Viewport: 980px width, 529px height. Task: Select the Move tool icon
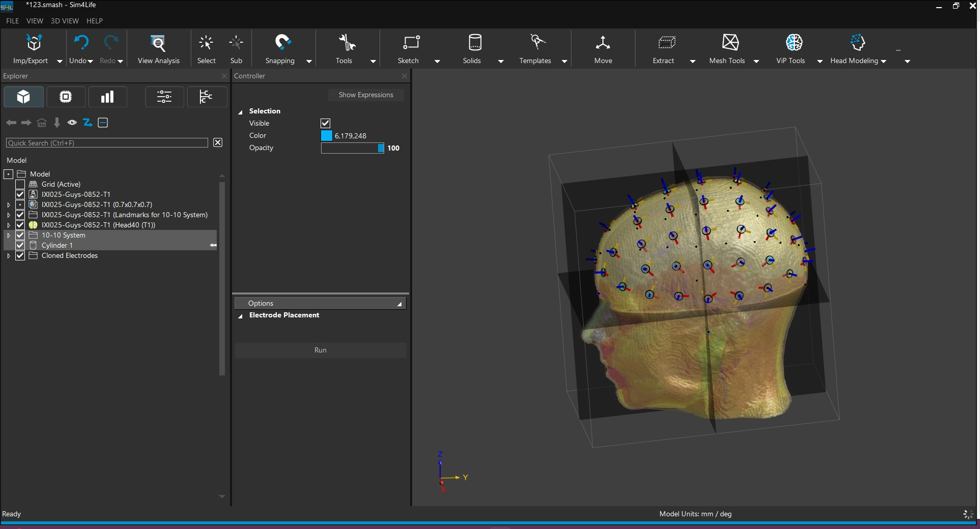click(603, 44)
